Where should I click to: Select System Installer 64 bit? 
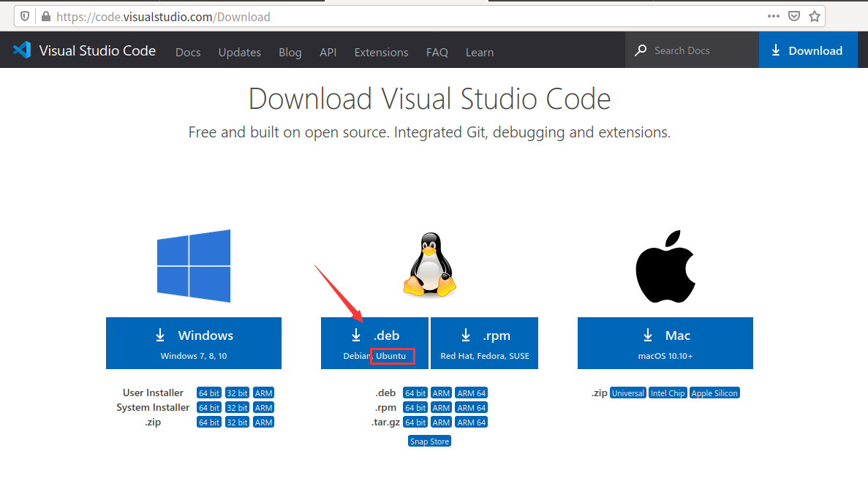208,408
